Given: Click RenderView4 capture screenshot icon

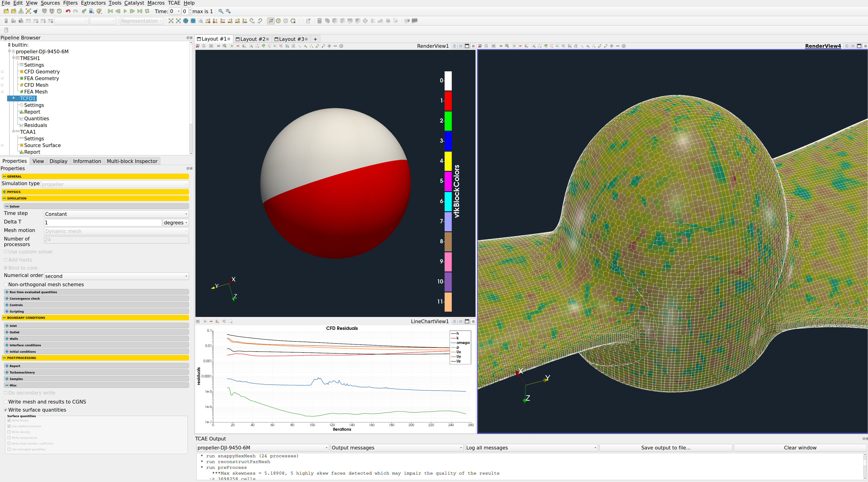Looking at the screenshot, I should pos(493,46).
